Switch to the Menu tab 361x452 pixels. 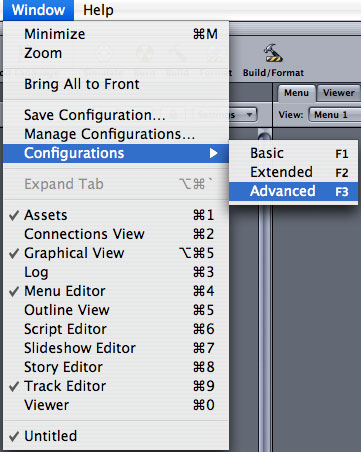point(296,93)
